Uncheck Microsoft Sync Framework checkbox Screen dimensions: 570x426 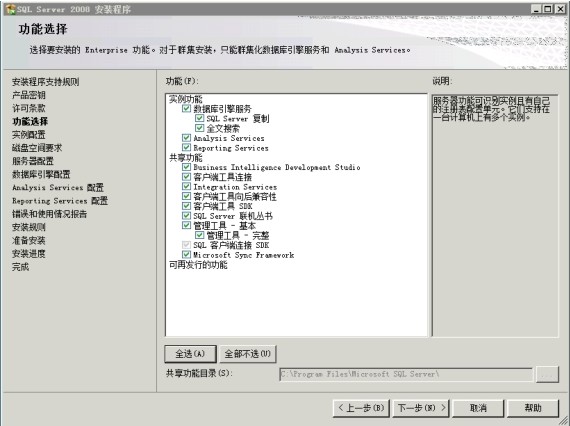(186, 254)
